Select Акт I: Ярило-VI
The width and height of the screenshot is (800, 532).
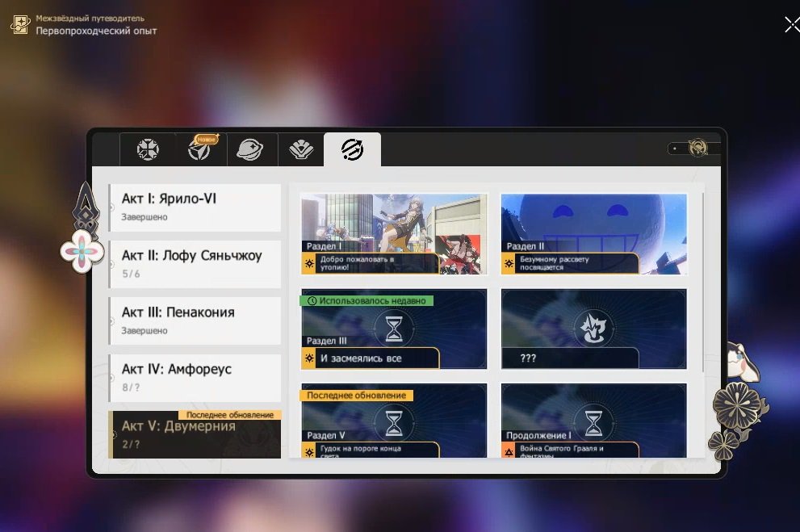pyautogui.click(x=195, y=207)
